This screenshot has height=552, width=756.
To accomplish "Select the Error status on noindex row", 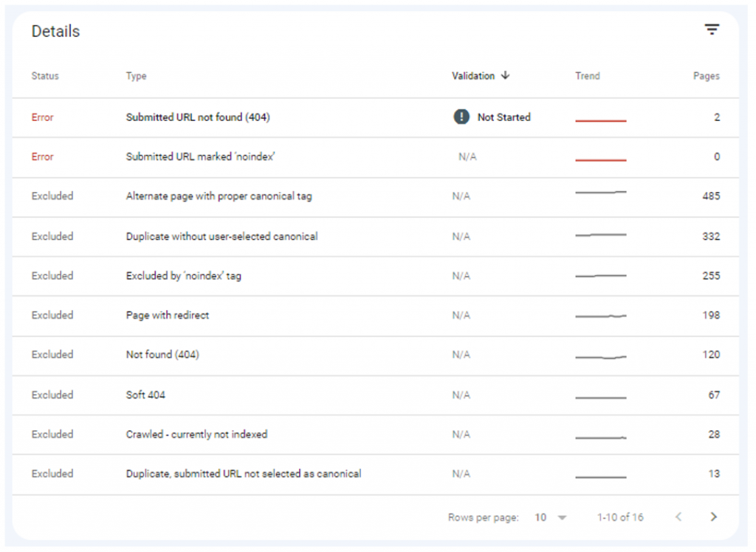I will pyautogui.click(x=42, y=156).
